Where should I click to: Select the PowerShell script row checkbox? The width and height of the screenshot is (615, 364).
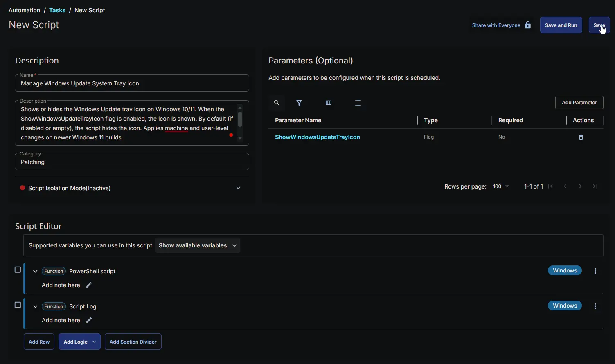pyautogui.click(x=18, y=270)
